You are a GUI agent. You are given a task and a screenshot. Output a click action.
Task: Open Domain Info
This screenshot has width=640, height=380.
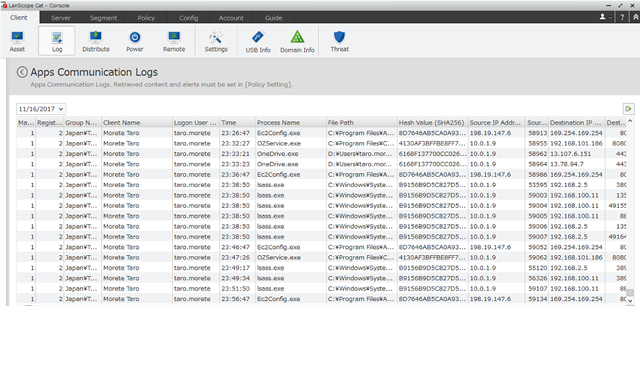click(x=297, y=42)
